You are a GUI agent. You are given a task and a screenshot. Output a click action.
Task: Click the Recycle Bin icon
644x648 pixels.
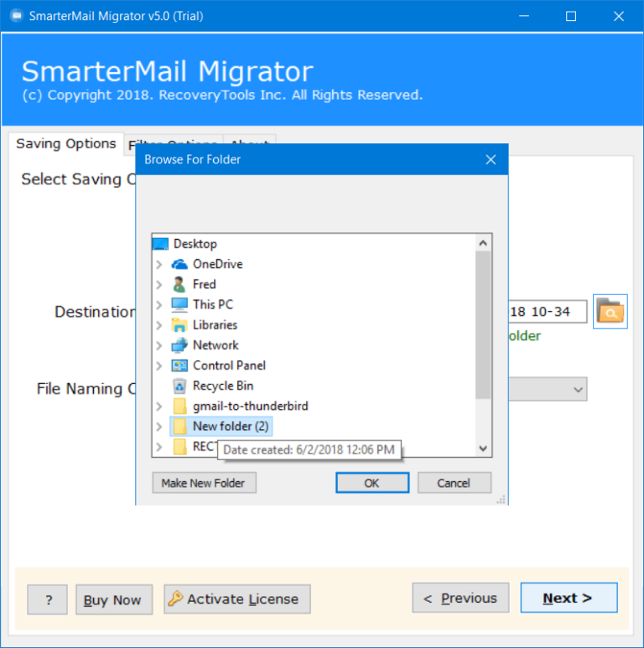[x=179, y=386]
